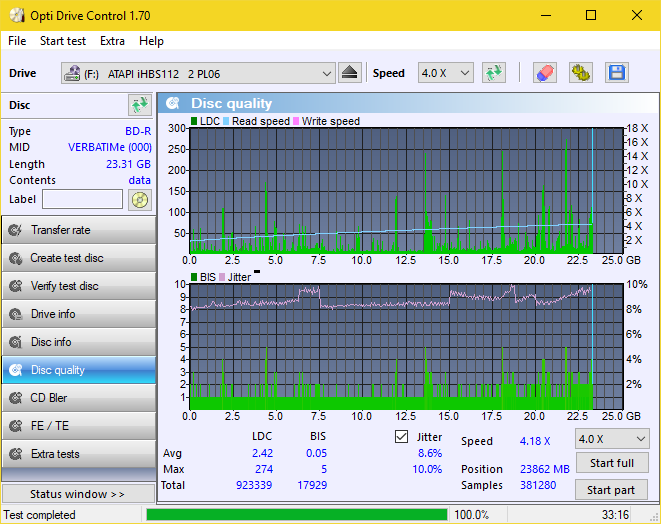Click the Verify test disc icon
This screenshot has width=661, height=524.
pos(16,286)
